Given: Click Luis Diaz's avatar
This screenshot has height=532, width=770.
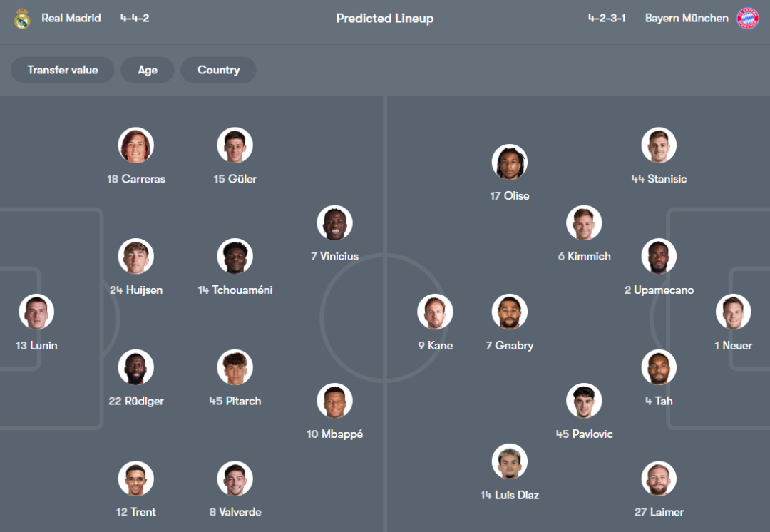Looking at the screenshot, I should [509, 461].
